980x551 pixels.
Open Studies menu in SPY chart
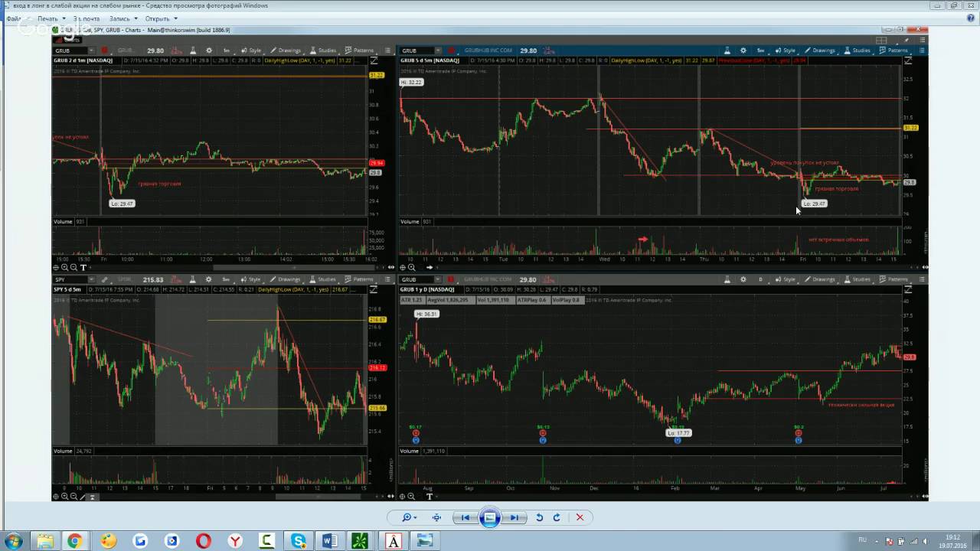[x=322, y=279]
